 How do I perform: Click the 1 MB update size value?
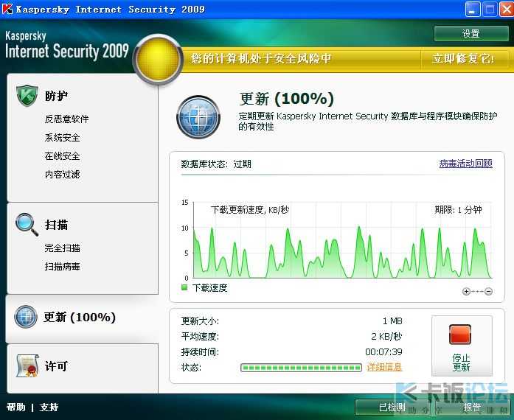click(x=392, y=321)
